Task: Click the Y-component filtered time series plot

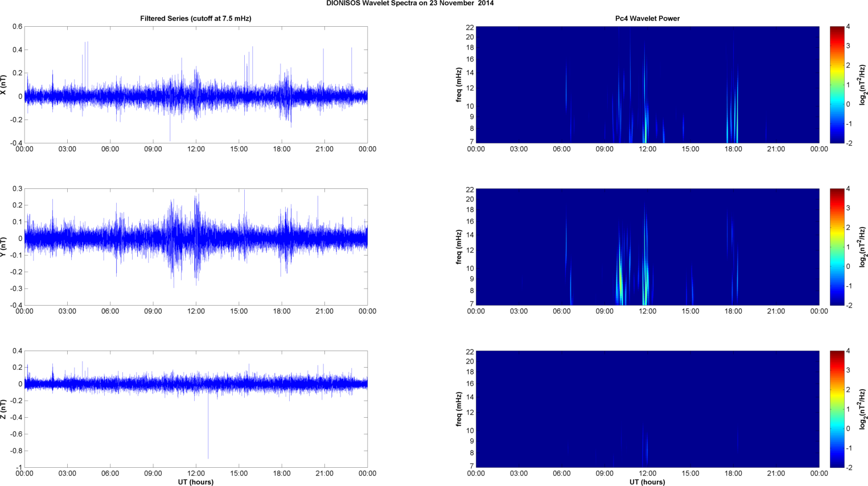Action: click(x=196, y=247)
